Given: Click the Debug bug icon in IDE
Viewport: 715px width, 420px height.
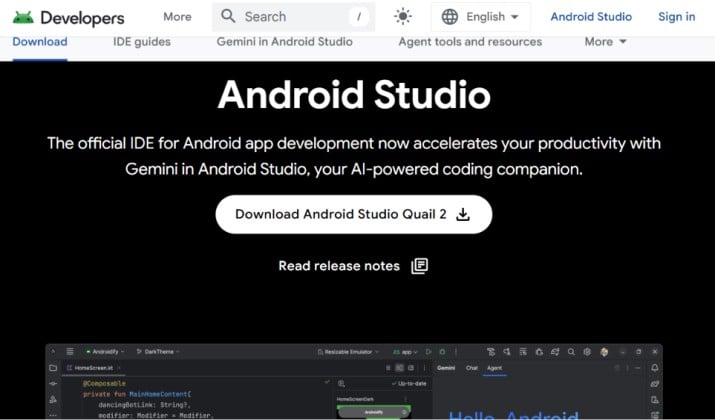Looking at the screenshot, I should pos(442,352).
